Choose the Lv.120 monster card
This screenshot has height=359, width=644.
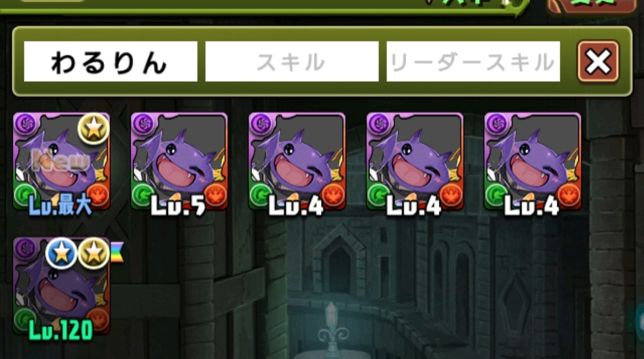point(61,286)
